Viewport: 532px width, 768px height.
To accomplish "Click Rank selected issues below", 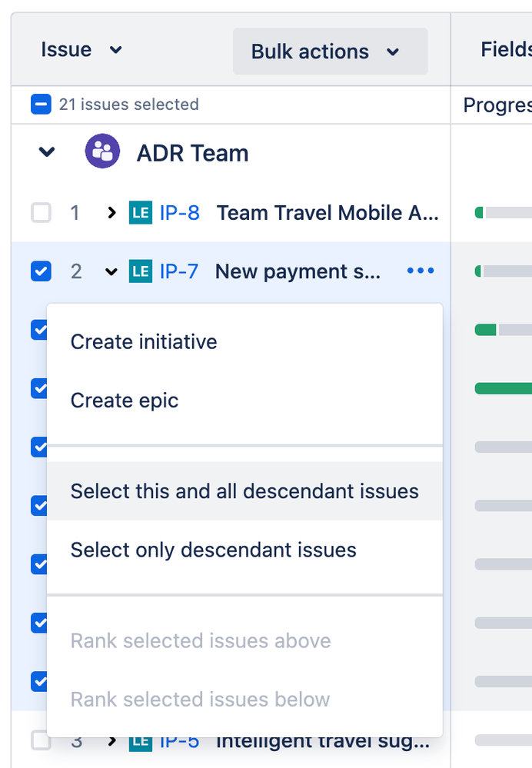I will [x=244, y=700].
